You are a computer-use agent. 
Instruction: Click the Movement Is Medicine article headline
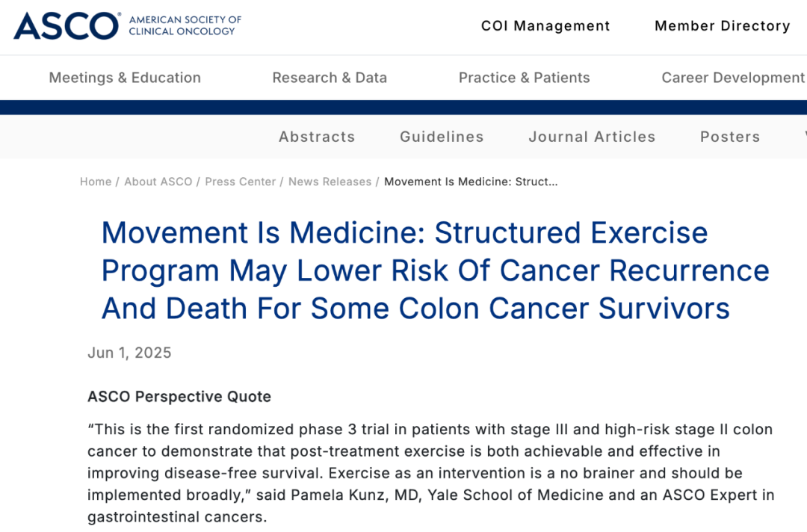(x=436, y=270)
